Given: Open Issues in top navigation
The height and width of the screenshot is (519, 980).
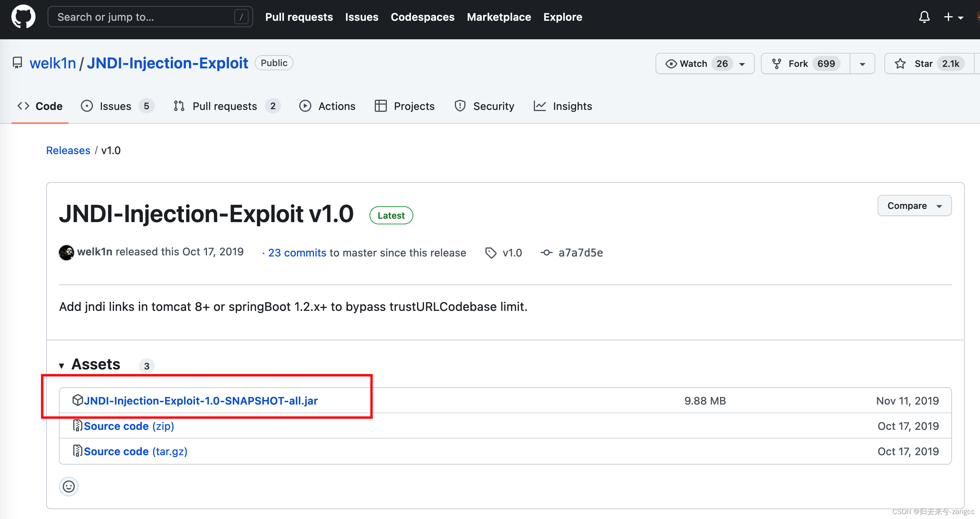Looking at the screenshot, I should pos(362,17).
